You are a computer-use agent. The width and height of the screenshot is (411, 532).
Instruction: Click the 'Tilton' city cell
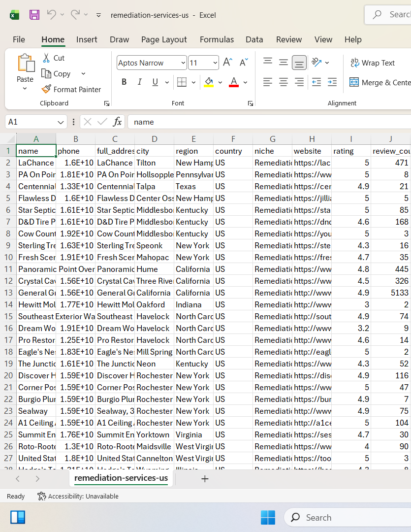pyautogui.click(x=154, y=163)
